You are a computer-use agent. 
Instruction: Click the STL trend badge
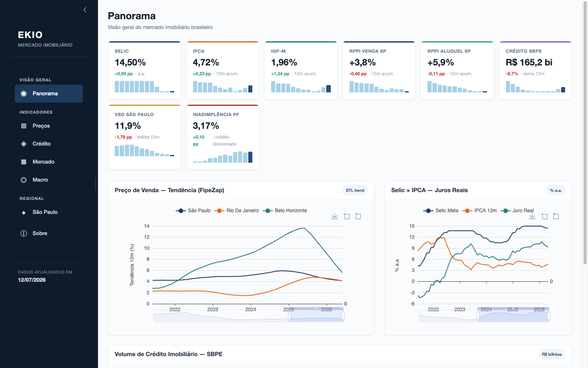[355, 191]
